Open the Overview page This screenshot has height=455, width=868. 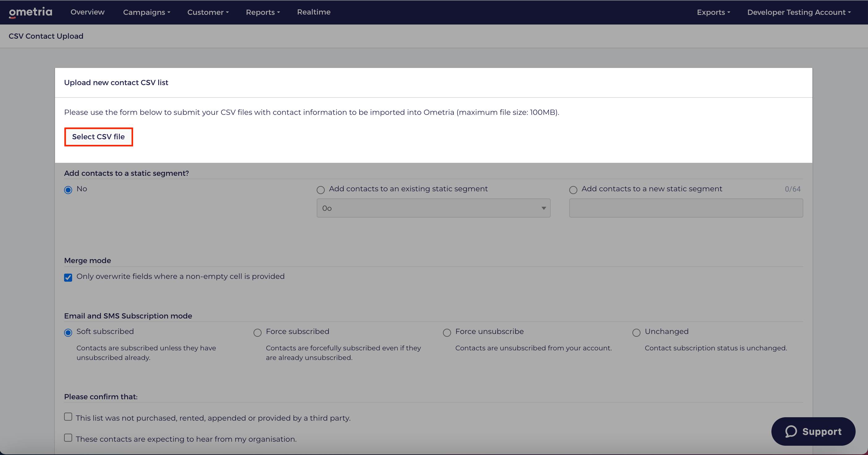point(87,12)
